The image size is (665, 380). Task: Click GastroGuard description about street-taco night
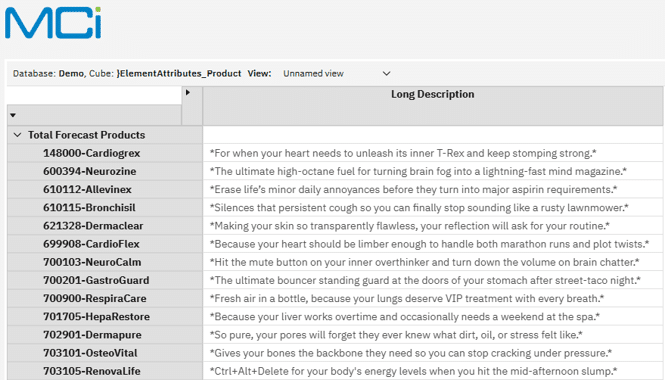(x=425, y=280)
